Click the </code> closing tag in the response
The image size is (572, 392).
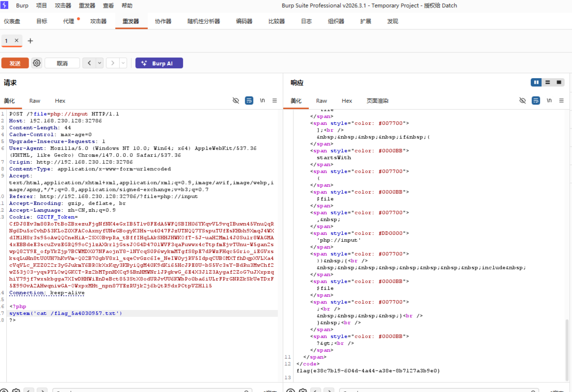coord(308,364)
